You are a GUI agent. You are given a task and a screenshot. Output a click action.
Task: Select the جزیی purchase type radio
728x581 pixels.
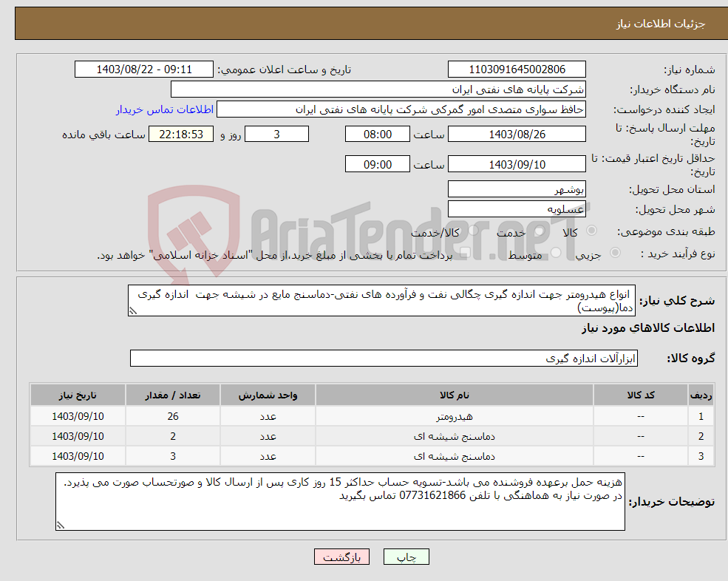click(x=615, y=252)
